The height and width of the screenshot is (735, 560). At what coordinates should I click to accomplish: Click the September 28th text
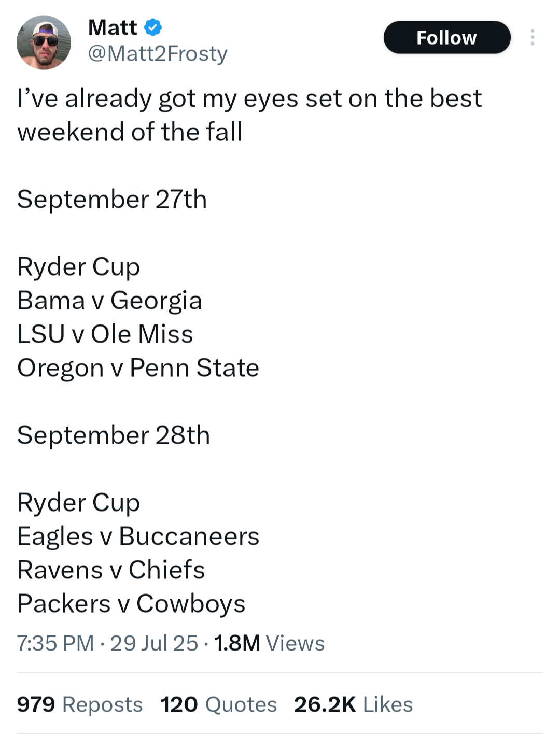(x=114, y=435)
